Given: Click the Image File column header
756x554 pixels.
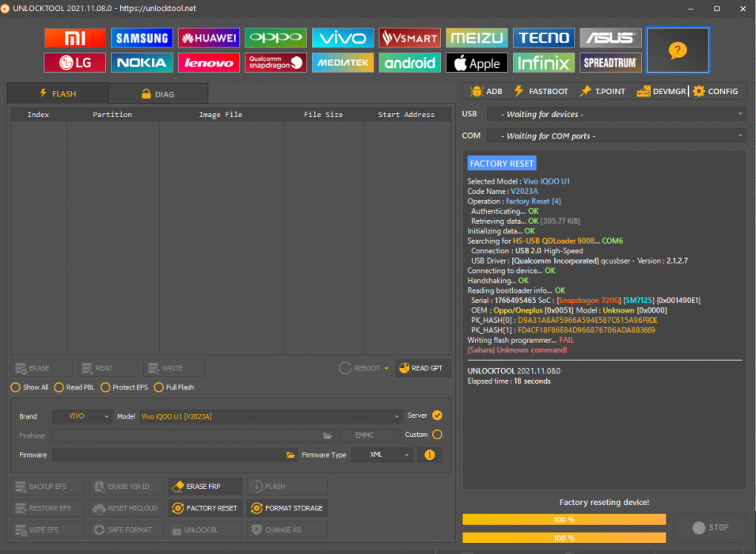Looking at the screenshot, I should (221, 115).
